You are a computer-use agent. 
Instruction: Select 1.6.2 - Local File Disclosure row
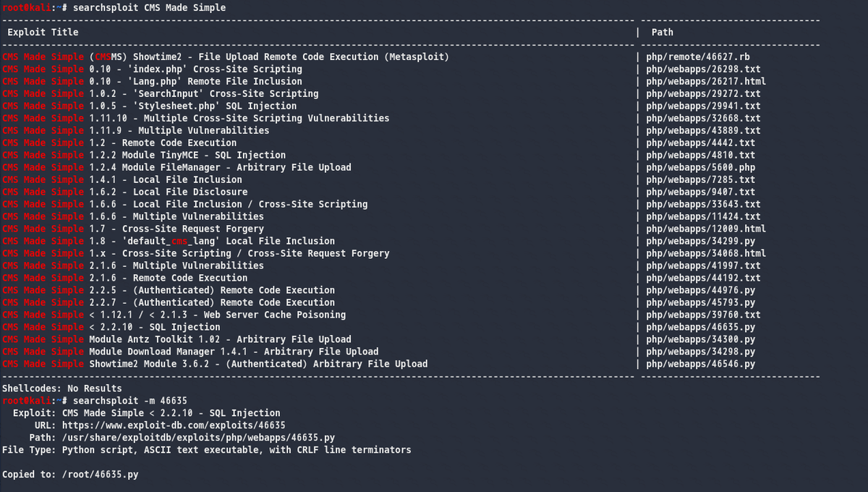[x=125, y=192]
